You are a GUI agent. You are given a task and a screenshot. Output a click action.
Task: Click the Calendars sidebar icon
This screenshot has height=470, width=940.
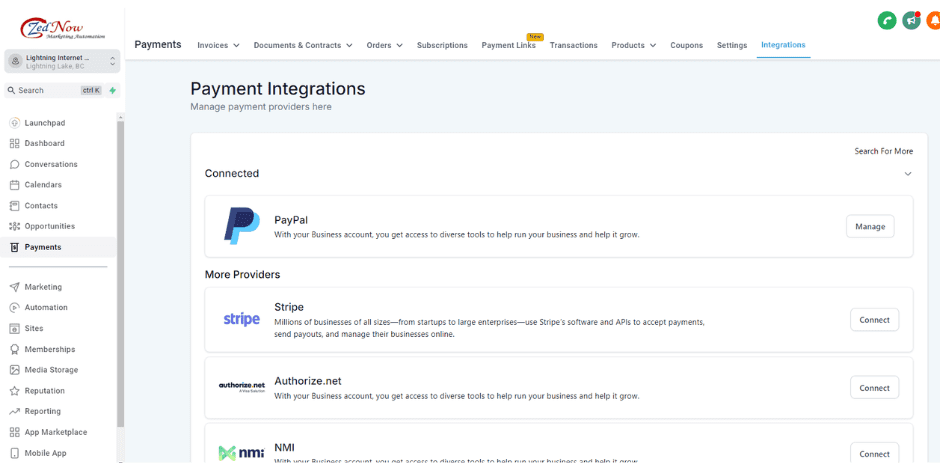coord(15,185)
